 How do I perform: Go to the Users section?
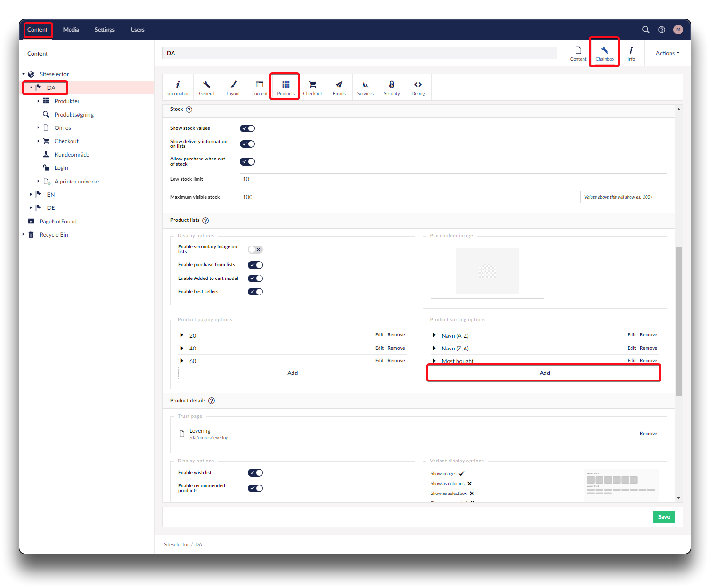[x=137, y=30]
